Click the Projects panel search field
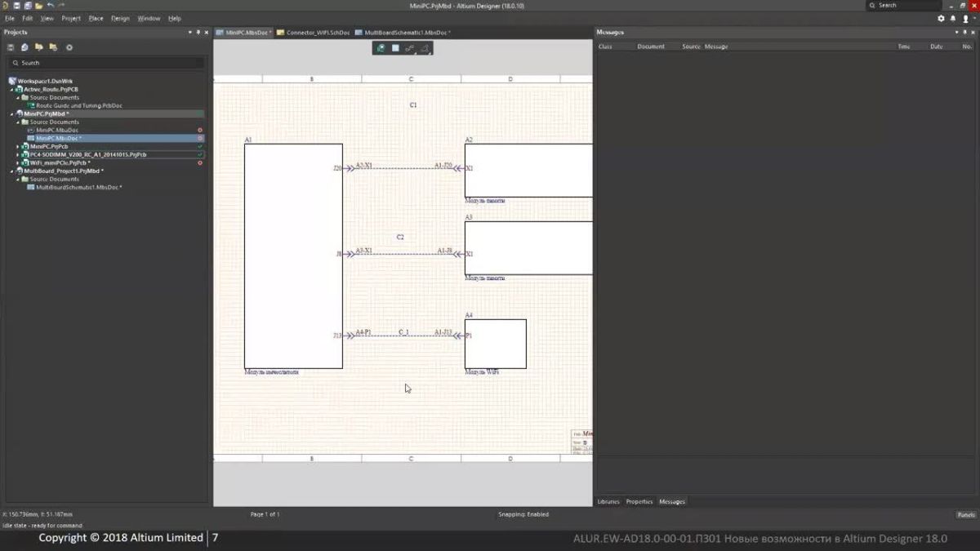 click(x=106, y=63)
